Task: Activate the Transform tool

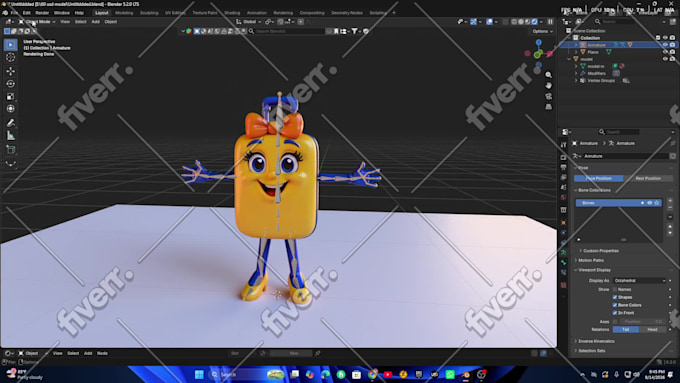Action: (11, 109)
